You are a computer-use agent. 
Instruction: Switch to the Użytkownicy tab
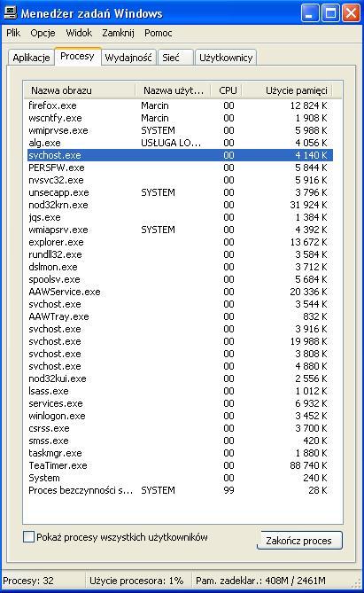[x=226, y=58]
